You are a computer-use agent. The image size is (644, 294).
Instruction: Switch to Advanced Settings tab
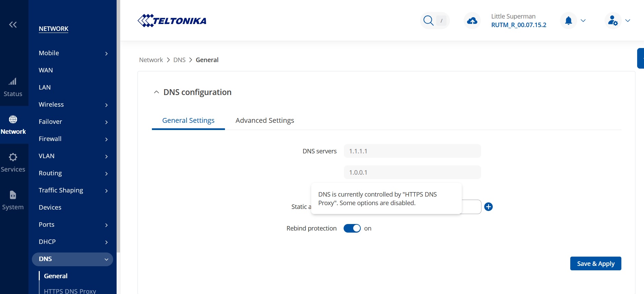pyautogui.click(x=265, y=120)
